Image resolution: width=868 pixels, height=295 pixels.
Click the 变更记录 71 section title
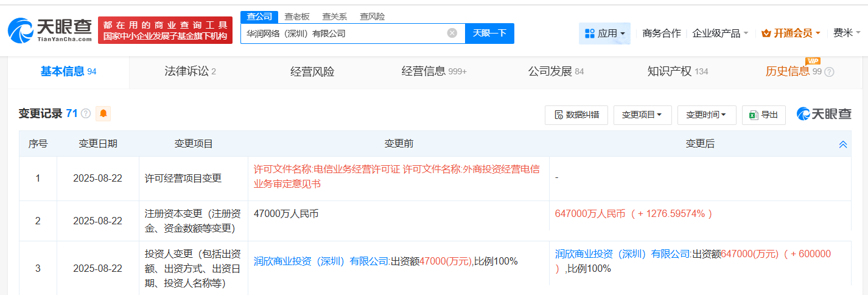[x=48, y=113]
